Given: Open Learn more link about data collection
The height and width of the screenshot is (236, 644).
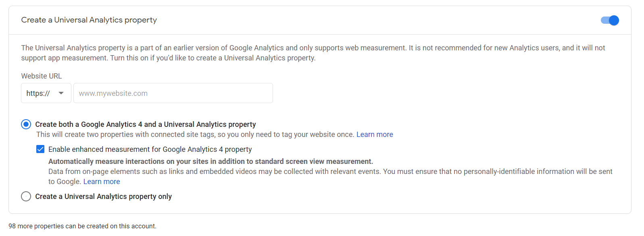Looking at the screenshot, I should pos(102,182).
